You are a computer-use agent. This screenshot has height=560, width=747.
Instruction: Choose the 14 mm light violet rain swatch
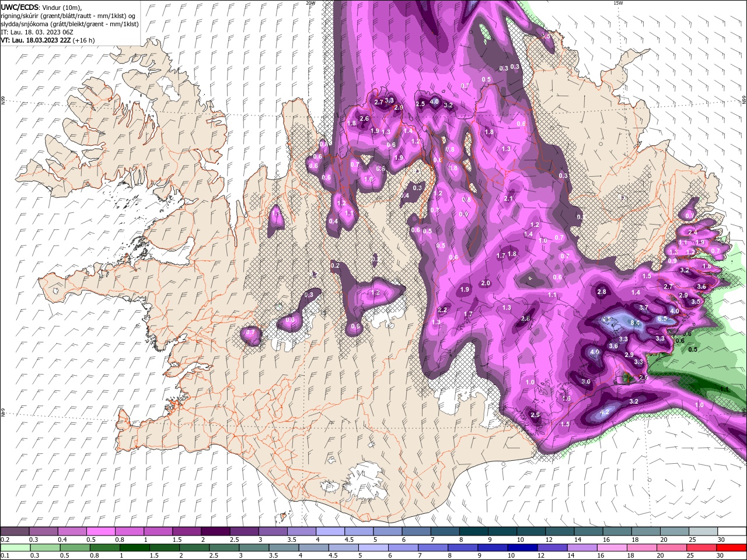coord(582,548)
